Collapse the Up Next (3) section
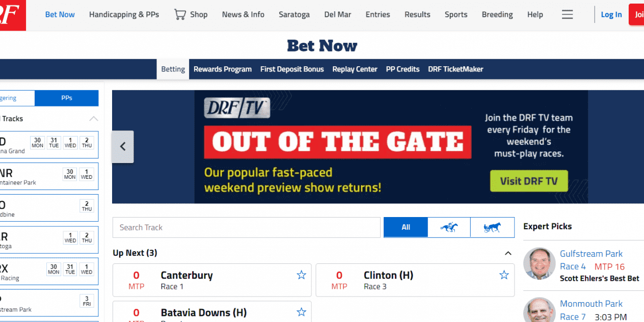Image resolution: width=644 pixels, height=322 pixels. point(507,253)
